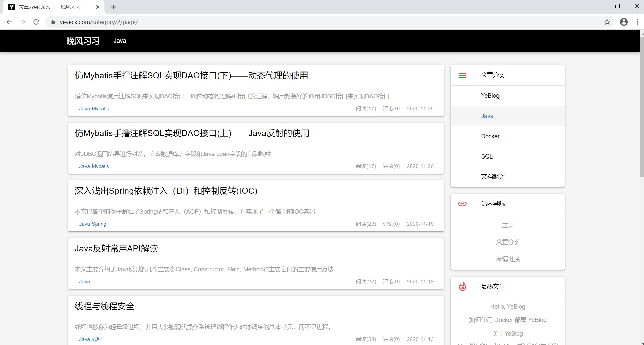Viewport: 644px width, 345px height.
Task: Go to 主页 in site navigation
Action: point(508,225)
